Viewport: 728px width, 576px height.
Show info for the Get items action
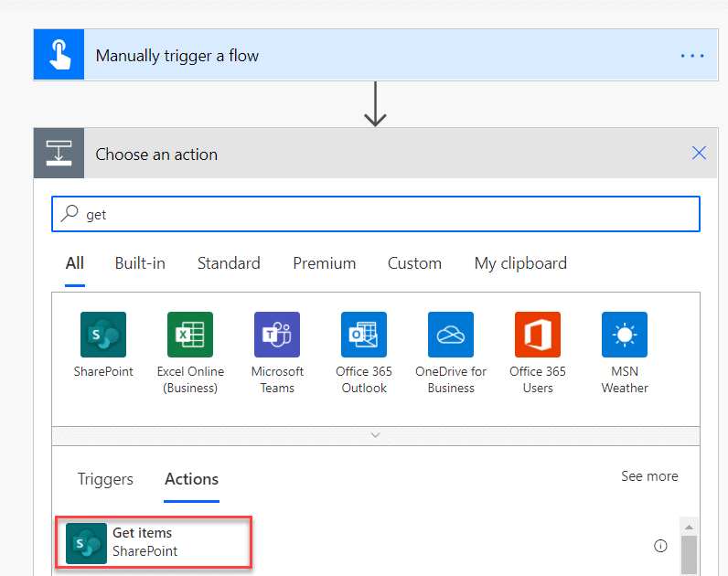click(x=660, y=546)
